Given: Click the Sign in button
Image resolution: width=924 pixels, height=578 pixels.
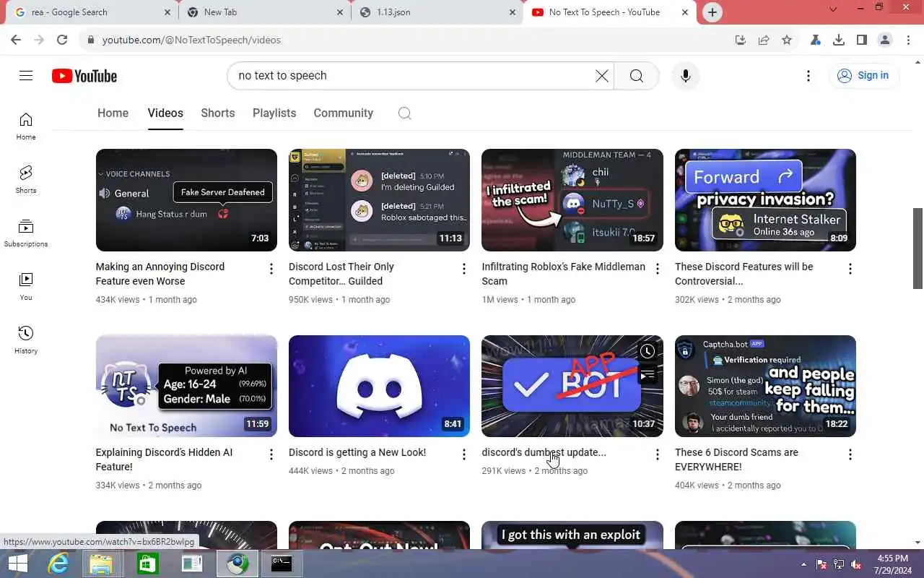Looking at the screenshot, I should pos(863,76).
